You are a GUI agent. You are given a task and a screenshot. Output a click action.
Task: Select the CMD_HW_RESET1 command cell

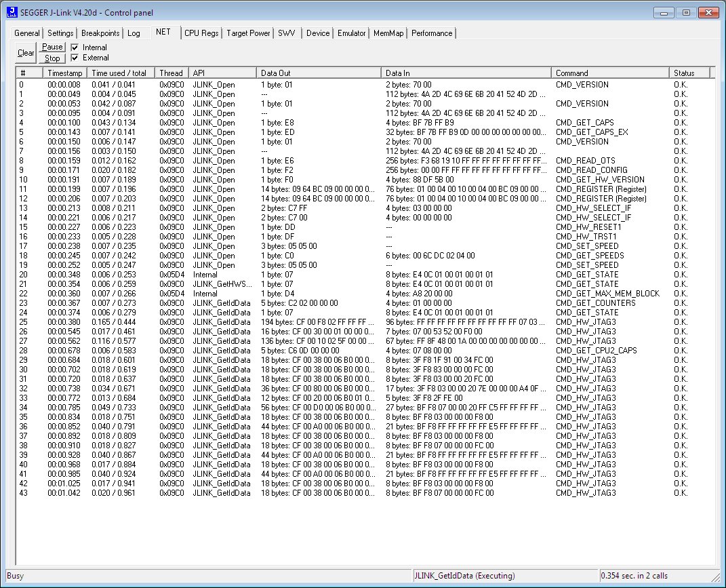pyautogui.click(x=588, y=227)
